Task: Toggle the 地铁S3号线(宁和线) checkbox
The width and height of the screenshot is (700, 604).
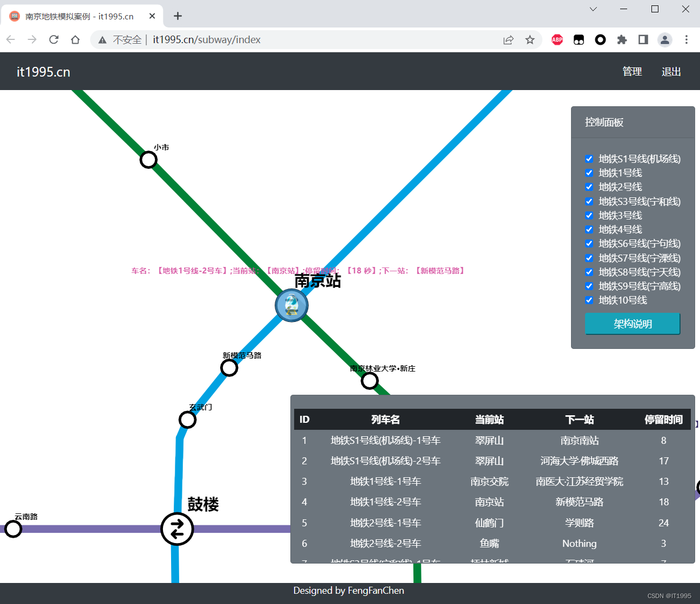Action: [589, 202]
